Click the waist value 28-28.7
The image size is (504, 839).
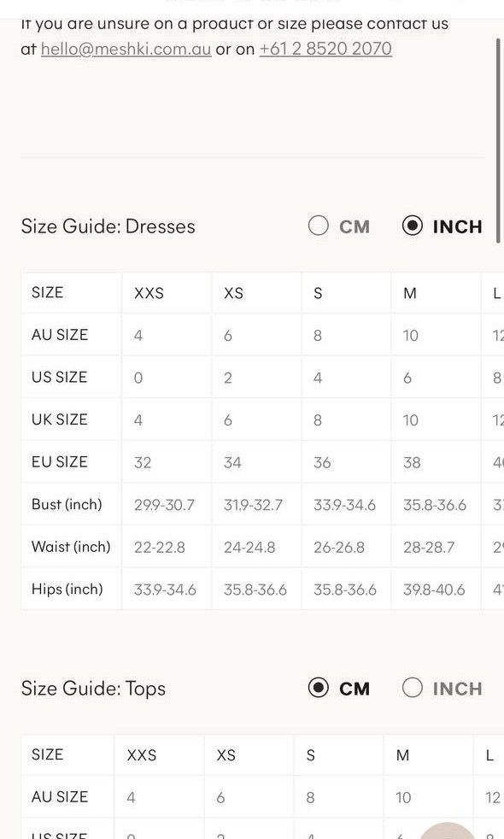click(429, 548)
